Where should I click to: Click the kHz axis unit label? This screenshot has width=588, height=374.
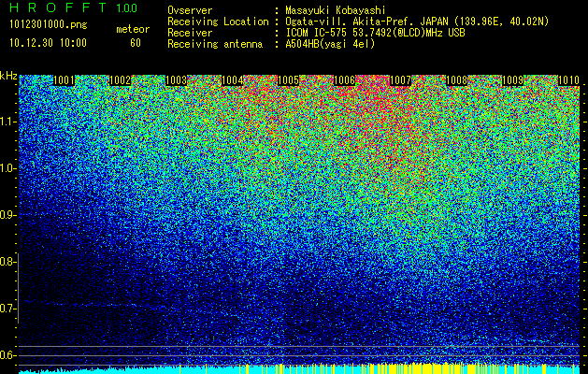click(8, 76)
